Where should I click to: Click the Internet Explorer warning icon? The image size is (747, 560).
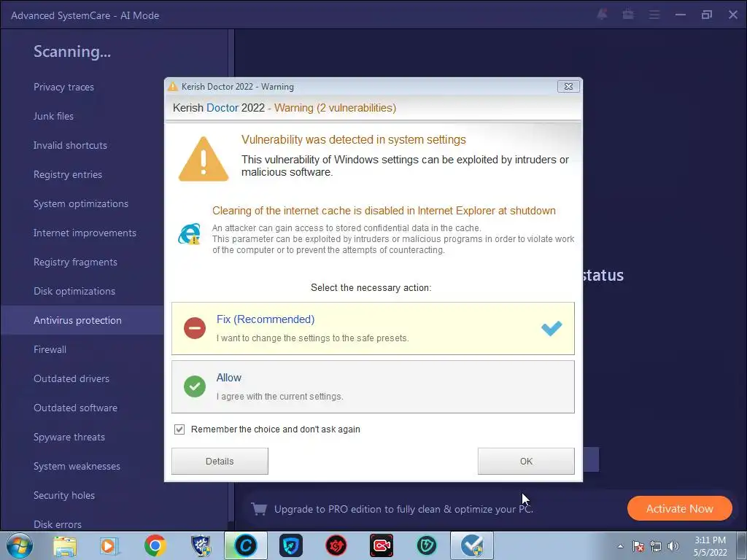click(x=189, y=234)
